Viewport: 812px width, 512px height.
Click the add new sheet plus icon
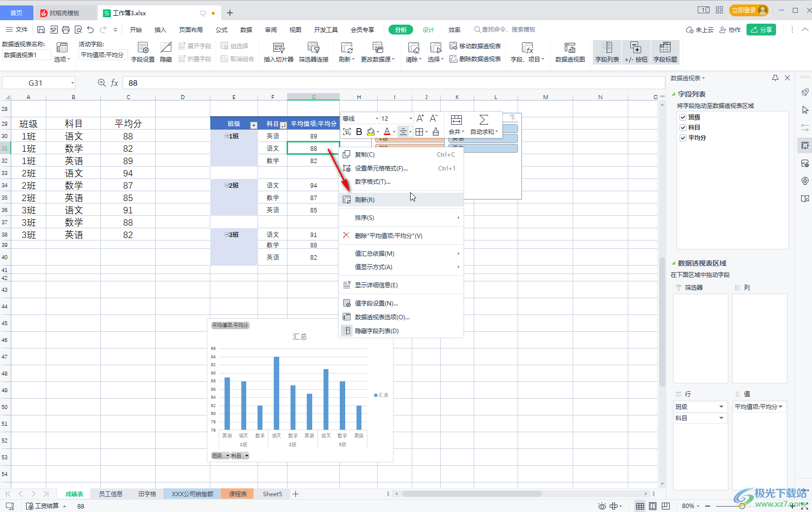296,494
